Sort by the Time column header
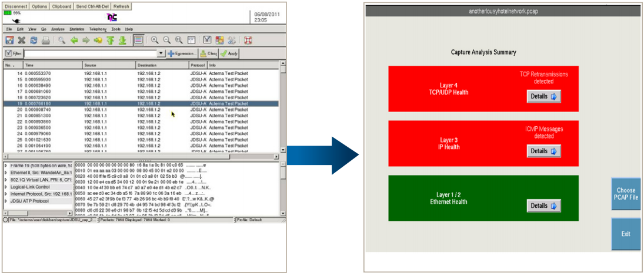 53,65
